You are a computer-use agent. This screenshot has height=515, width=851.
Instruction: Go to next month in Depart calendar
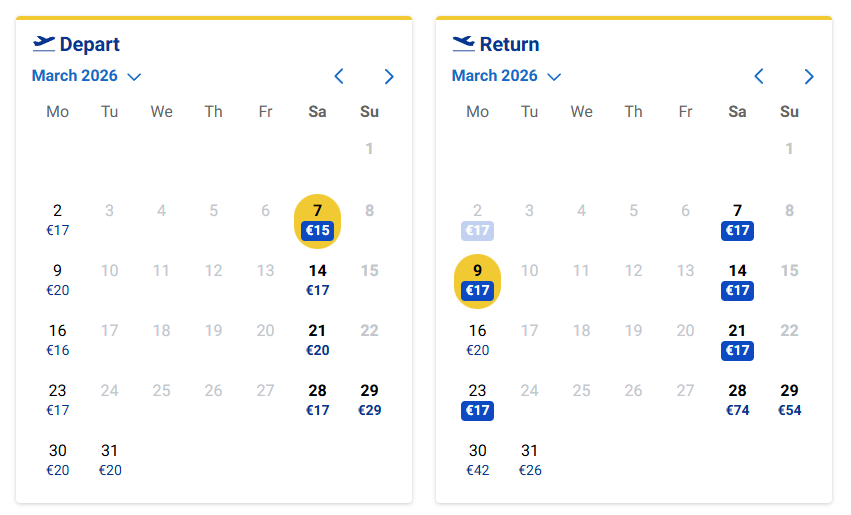pos(389,76)
